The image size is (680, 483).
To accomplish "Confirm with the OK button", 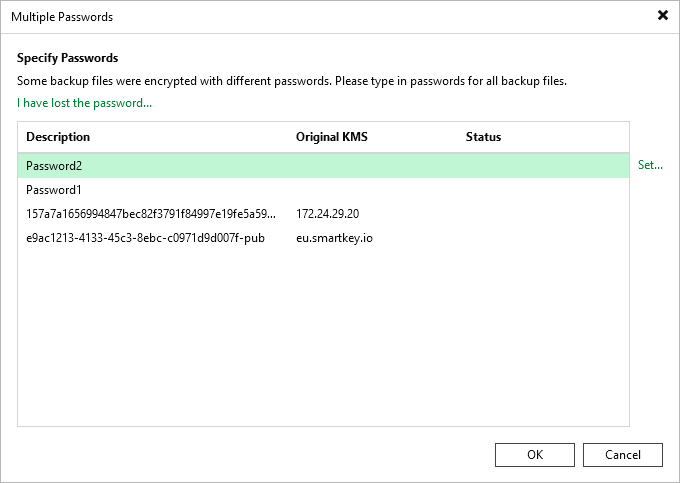I will [x=535, y=455].
